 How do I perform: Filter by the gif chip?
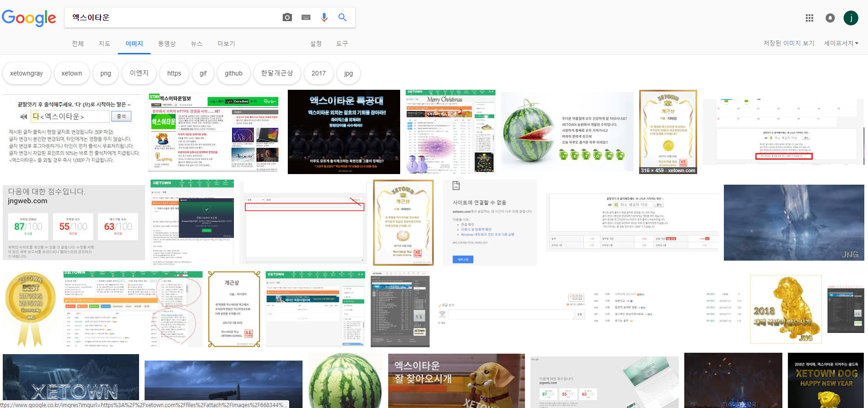[203, 73]
